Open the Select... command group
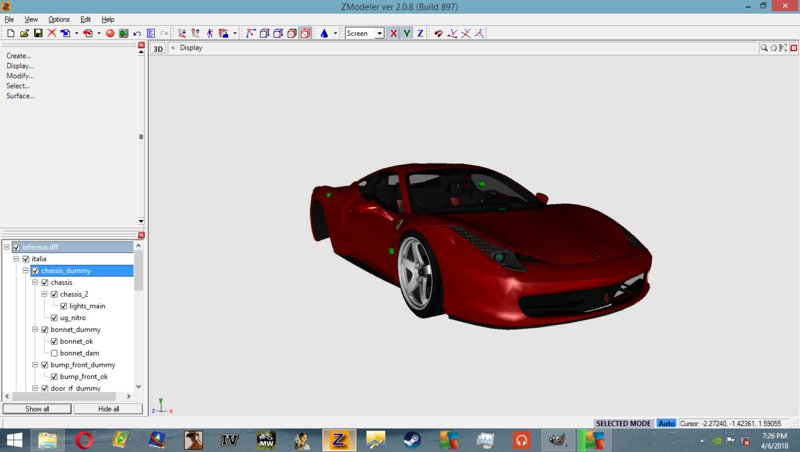The height and width of the screenshot is (452, 800). point(18,86)
